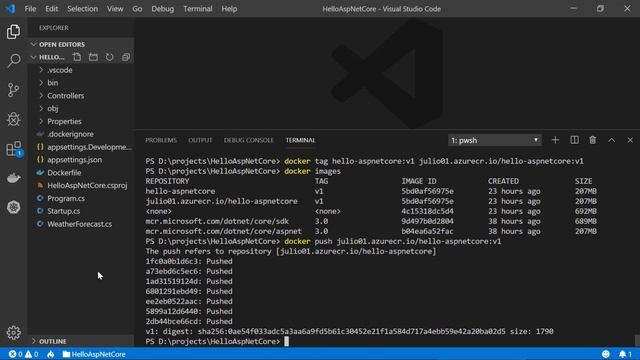Click the mcr.microsoft.com/dotnet/core/sdk row
Image resolution: width=640 pixels, height=360 pixels.
pyautogui.click(x=371, y=221)
